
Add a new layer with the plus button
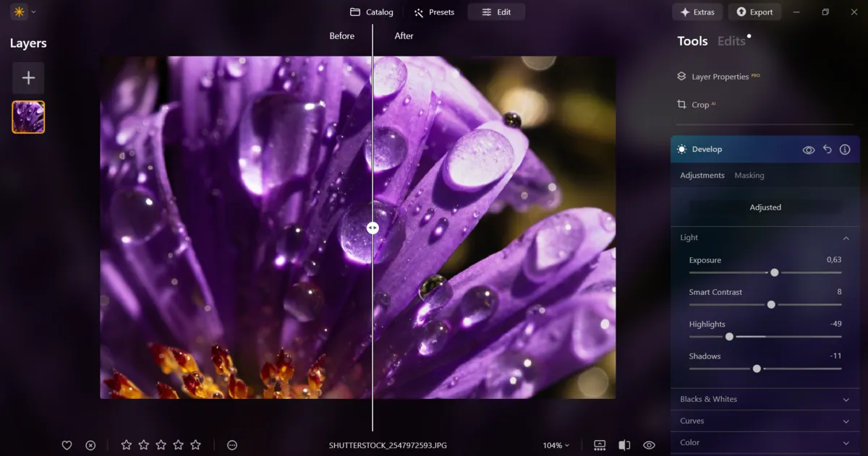27,77
